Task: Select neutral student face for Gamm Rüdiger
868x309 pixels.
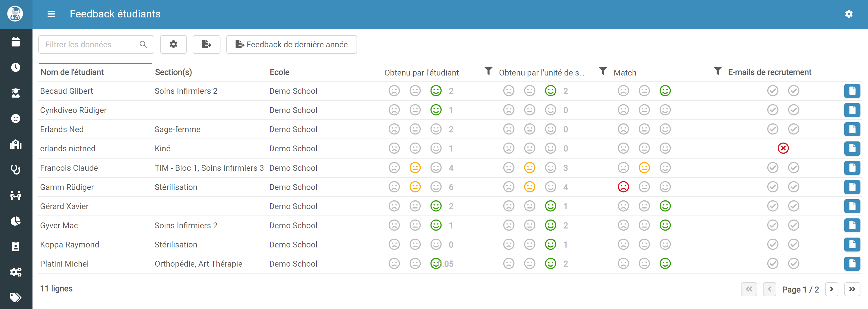Action: click(415, 187)
